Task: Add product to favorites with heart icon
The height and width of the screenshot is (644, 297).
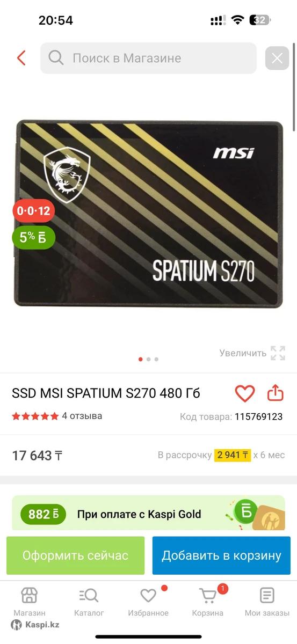Action: click(x=245, y=393)
